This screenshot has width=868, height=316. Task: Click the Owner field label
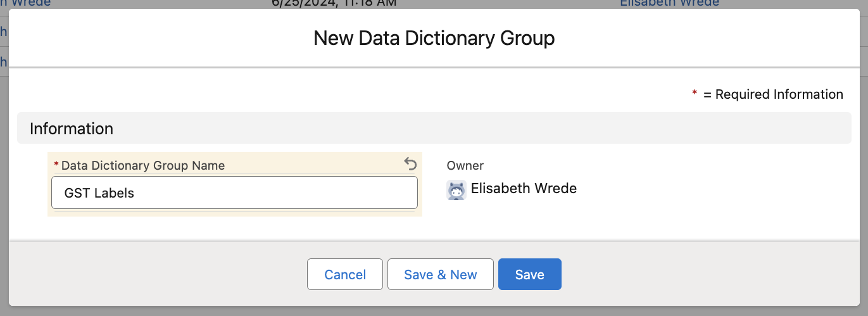coord(465,165)
